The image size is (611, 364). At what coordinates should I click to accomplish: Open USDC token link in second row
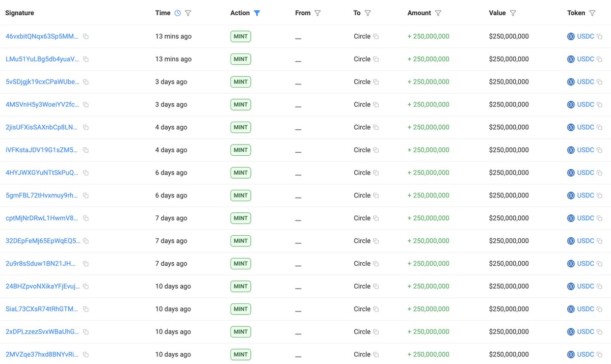click(x=585, y=60)
